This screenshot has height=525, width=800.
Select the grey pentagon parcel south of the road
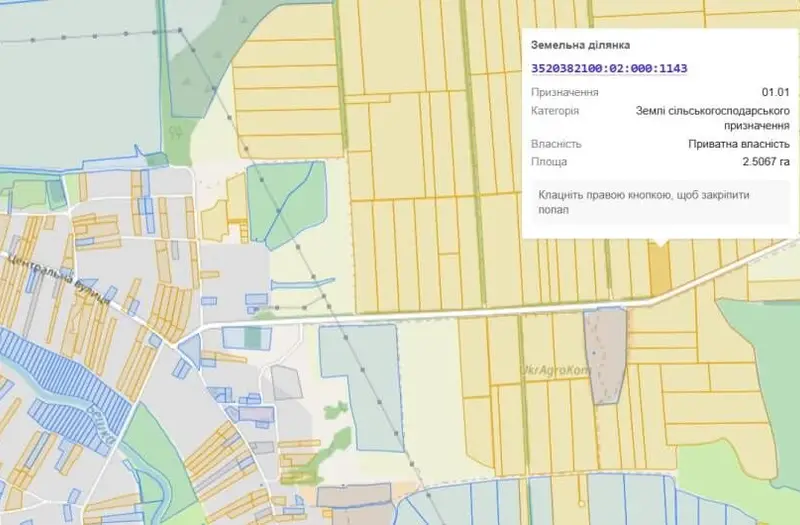[286, 382]
